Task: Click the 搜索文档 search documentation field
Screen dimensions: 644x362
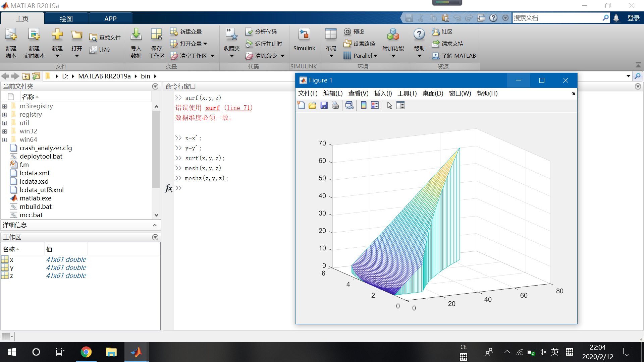Action: [557, 18]
